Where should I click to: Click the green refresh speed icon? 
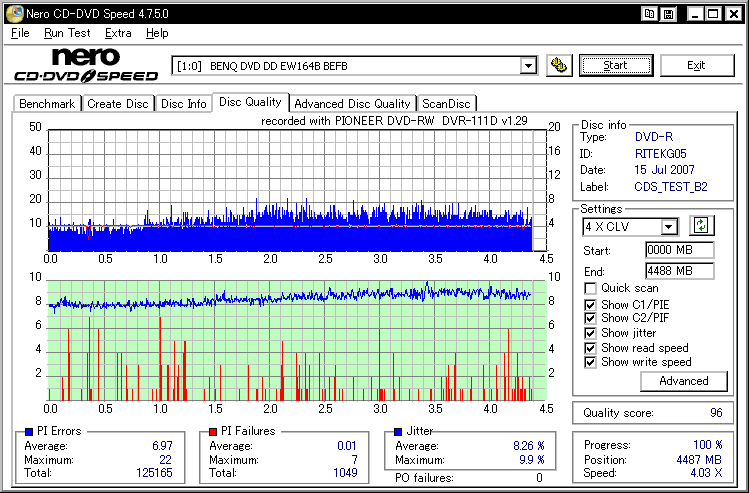click(701, 225)
